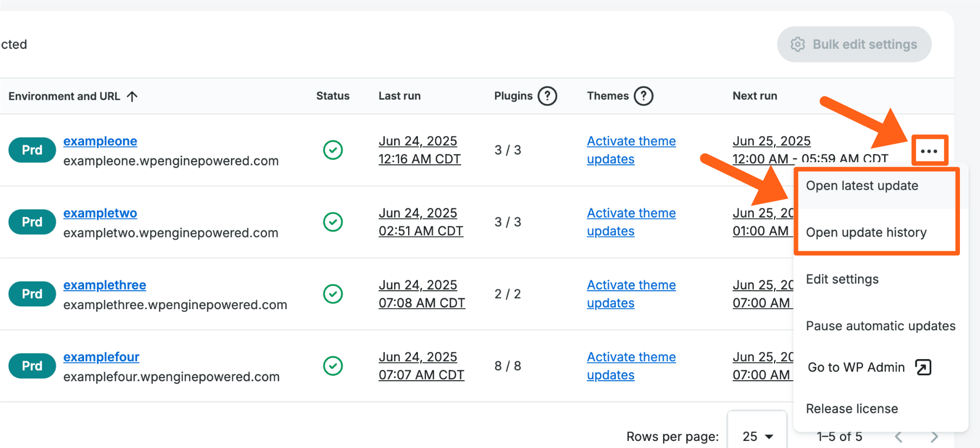Viewport: 980px width, 448px height.
Task: Click the previous page chevron arrow
Action: point(899,437)
